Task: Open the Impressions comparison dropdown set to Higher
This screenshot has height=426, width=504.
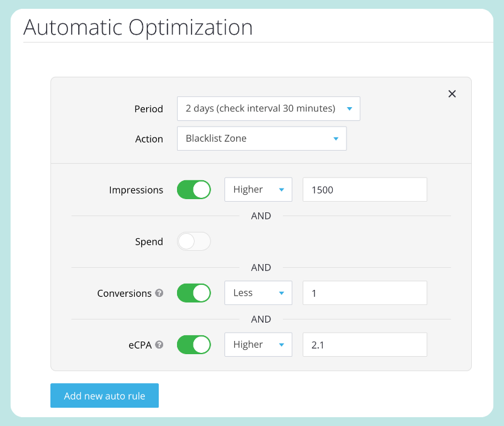Action: click(x=258, y=190)
